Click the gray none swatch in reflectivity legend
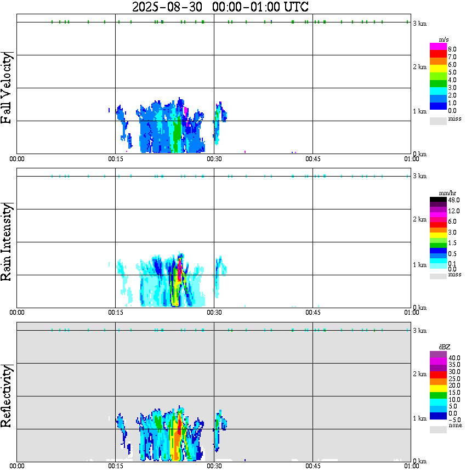 click(438, 429)
